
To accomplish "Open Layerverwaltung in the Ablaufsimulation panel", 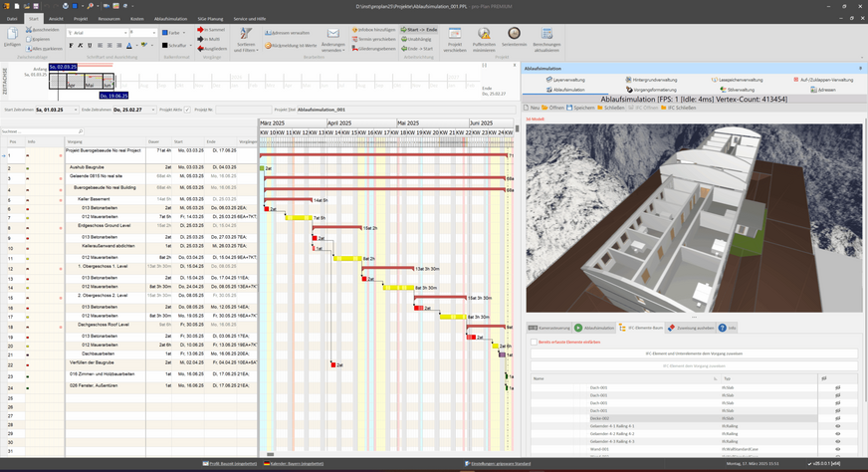I will [565, 80].
